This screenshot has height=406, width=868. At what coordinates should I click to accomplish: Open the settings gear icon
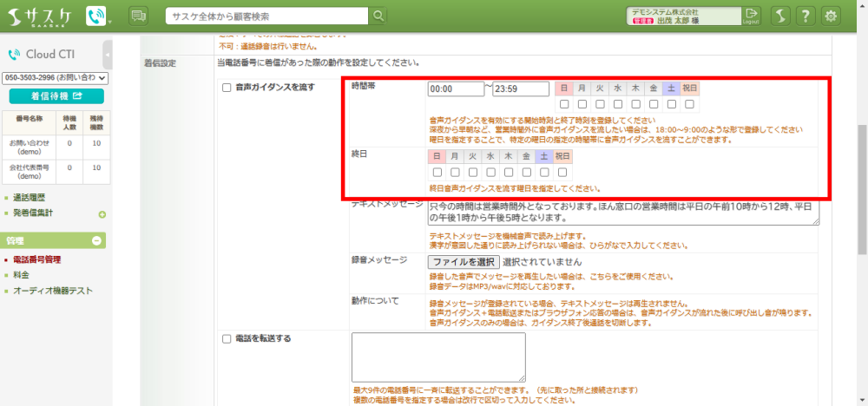point(832,16)
